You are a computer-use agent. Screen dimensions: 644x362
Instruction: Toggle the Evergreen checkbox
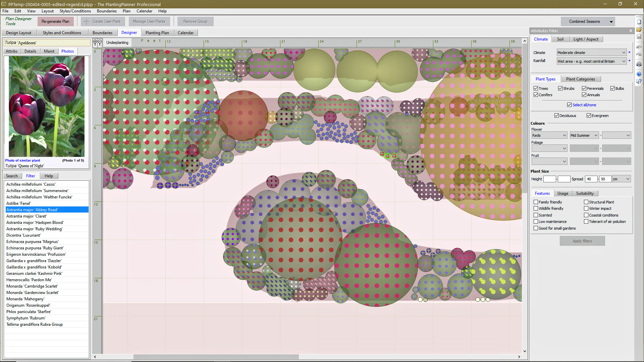[x=589, y=116]
